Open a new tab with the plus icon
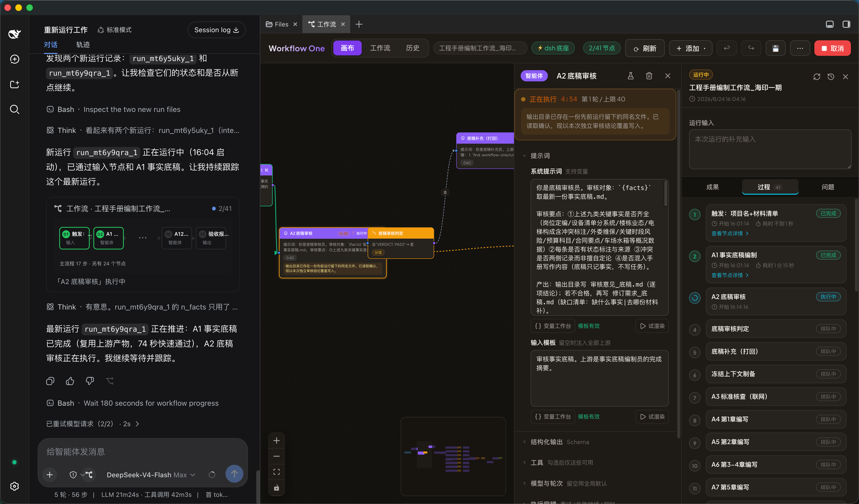 pos(359,24)
